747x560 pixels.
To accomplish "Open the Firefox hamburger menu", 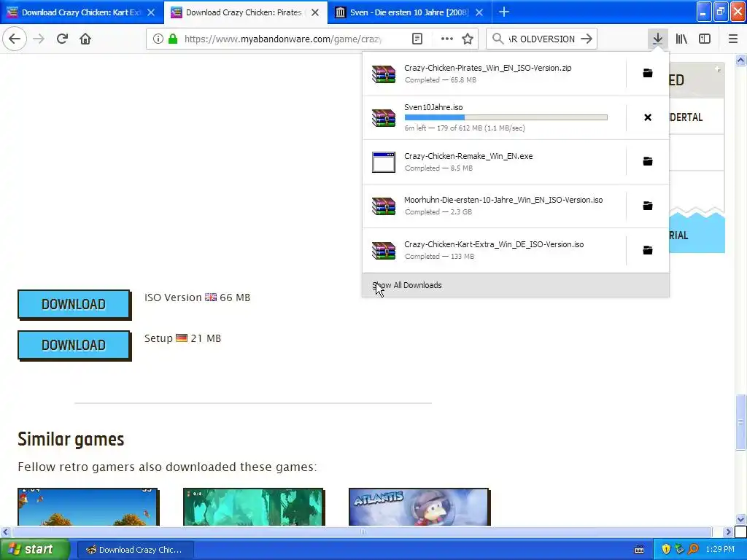I will tap(732, 39).
